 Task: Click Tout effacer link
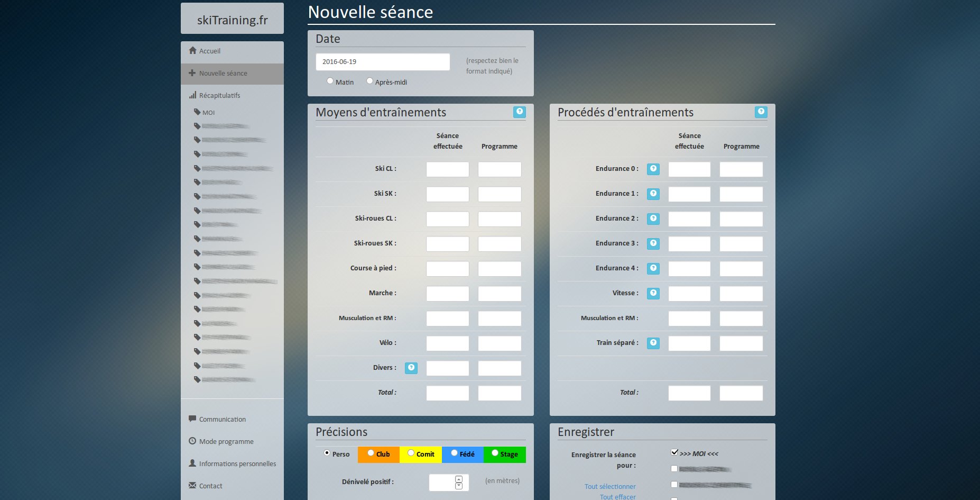[x=617, y=497]
